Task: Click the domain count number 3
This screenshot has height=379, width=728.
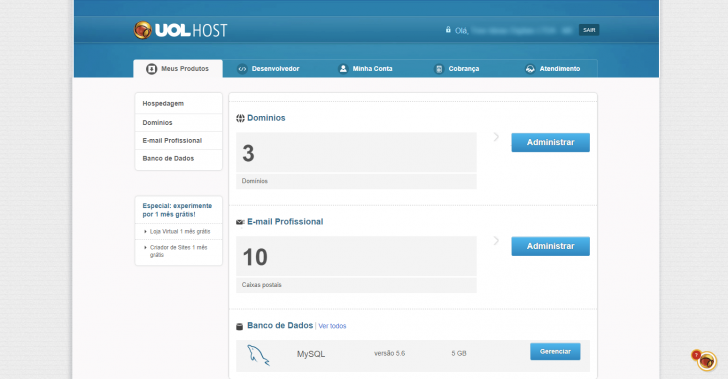Action: pyautogui.click(x=248, y=153)
